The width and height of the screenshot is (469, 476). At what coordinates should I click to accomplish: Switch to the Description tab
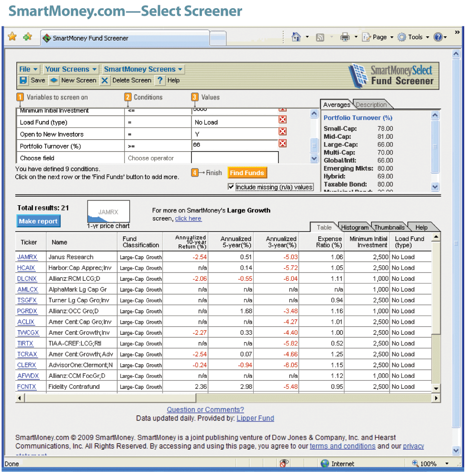(x=371, y=105)
